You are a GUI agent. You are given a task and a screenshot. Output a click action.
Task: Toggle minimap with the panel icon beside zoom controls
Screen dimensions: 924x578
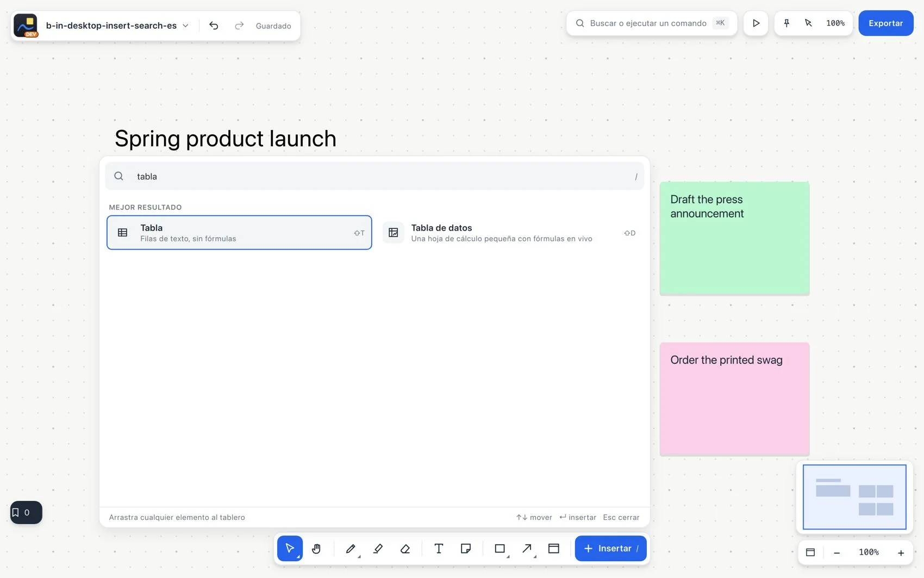[x=810, y=552]
